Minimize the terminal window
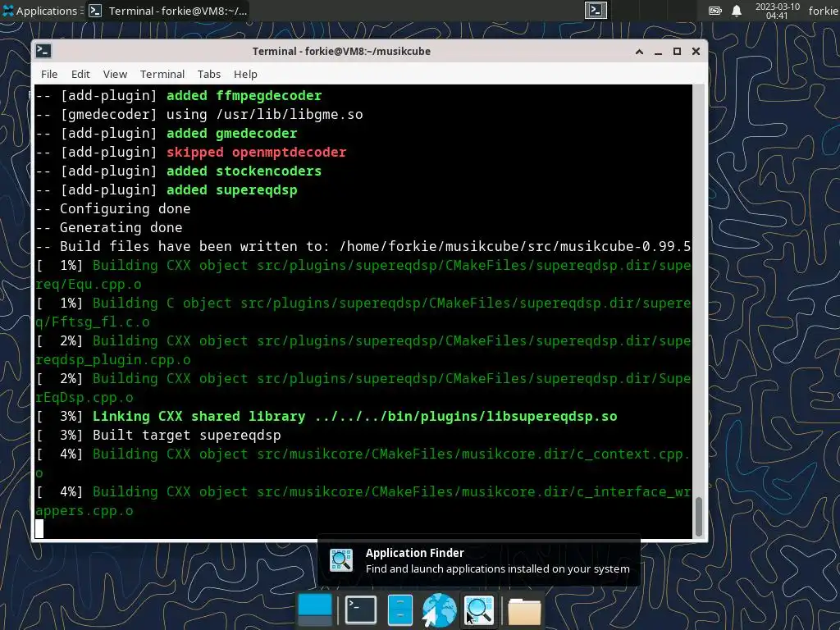The width and height of the screenshot is (840, 630). point(659,52)
